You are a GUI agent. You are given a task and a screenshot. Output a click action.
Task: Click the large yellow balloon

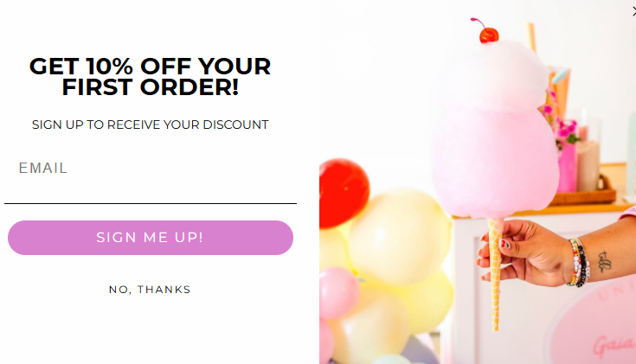click(x=400, y=237)
